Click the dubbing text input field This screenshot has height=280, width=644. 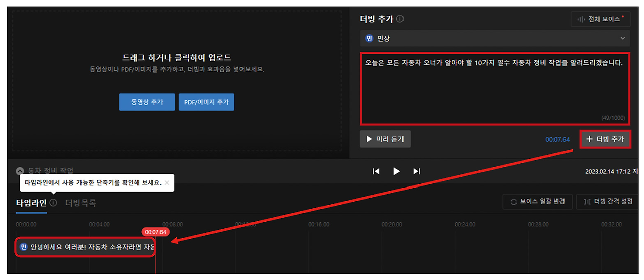[x=495, y=88]
